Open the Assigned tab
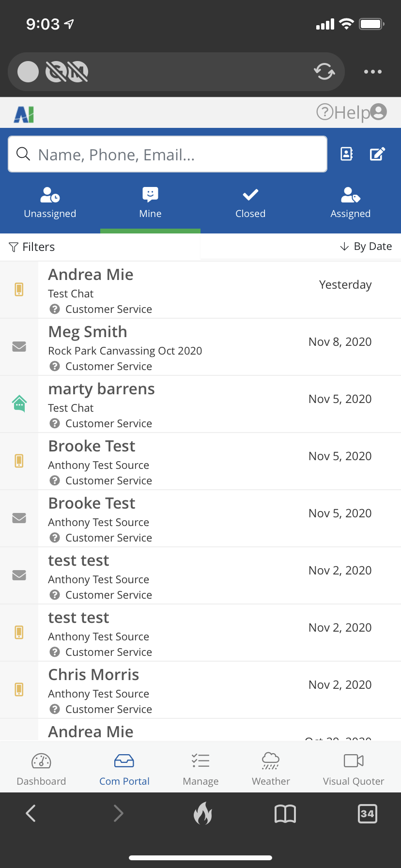The height and width of the screenshot is (868, 401). 350,203
